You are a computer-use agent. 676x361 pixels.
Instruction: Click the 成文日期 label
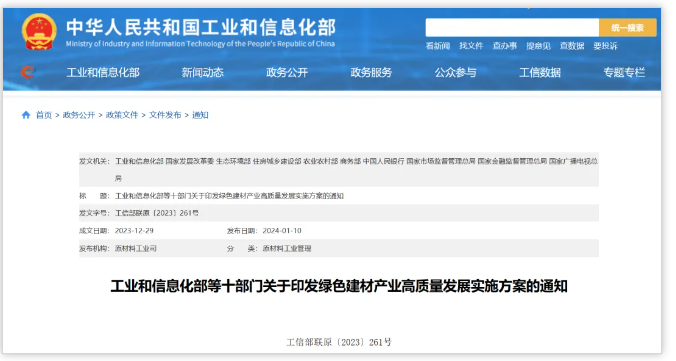(94, 231)
